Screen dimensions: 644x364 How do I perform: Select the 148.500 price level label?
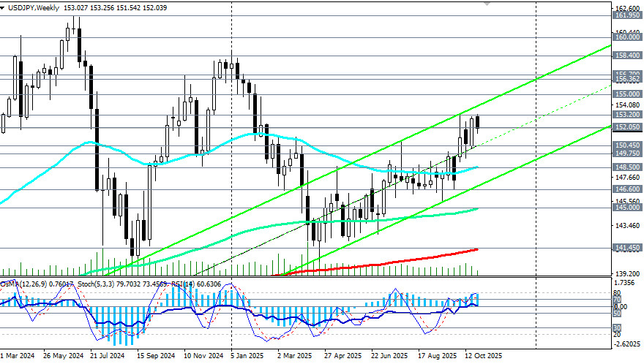tap(626, 167)
